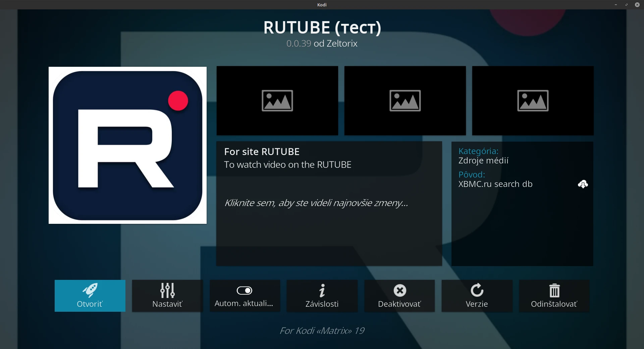644x349 pixels.
Task: Click the 'Pôvod:' label
Action: click(x=472, y=174)
